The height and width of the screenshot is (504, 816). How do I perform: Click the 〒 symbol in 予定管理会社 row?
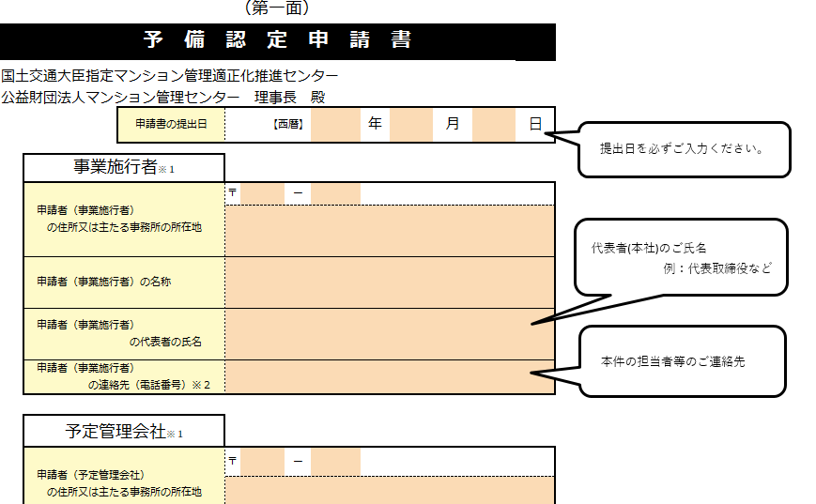(x=232, y=461)
